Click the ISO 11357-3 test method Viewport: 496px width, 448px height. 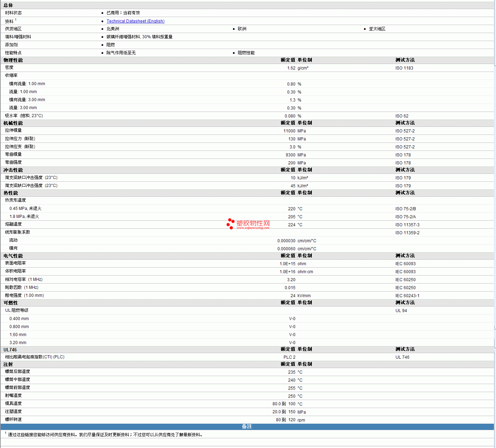[407, 225]
